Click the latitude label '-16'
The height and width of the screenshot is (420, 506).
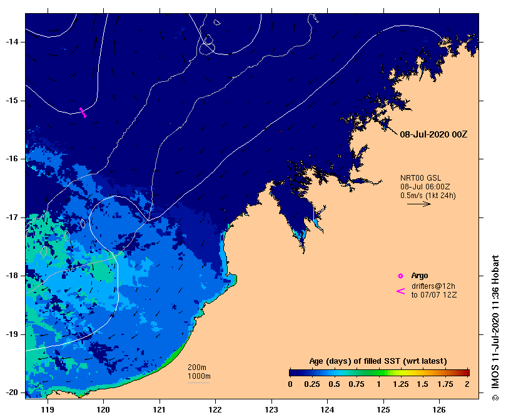pyautogui.click(x=12, y=159)
